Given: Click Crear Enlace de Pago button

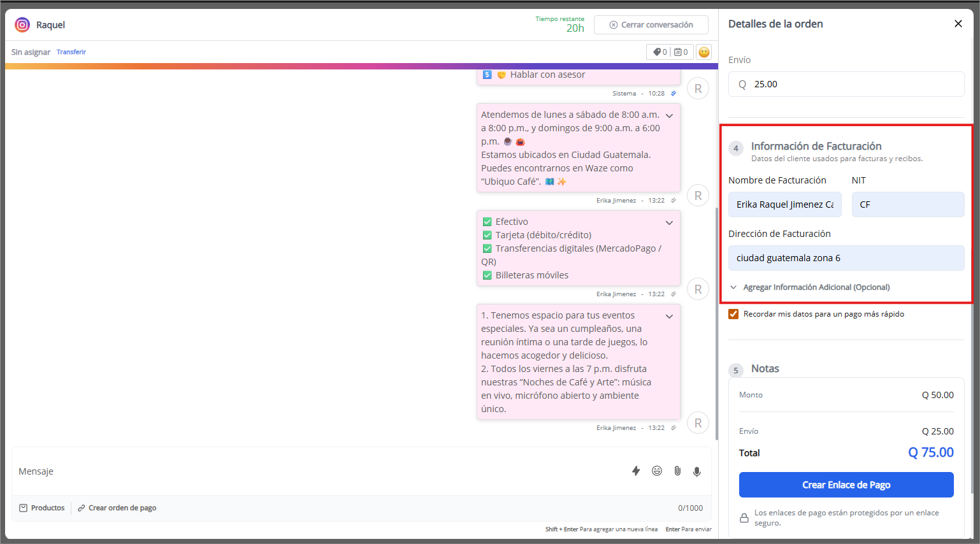Looking at the screenshot, I should click(846, 485).
